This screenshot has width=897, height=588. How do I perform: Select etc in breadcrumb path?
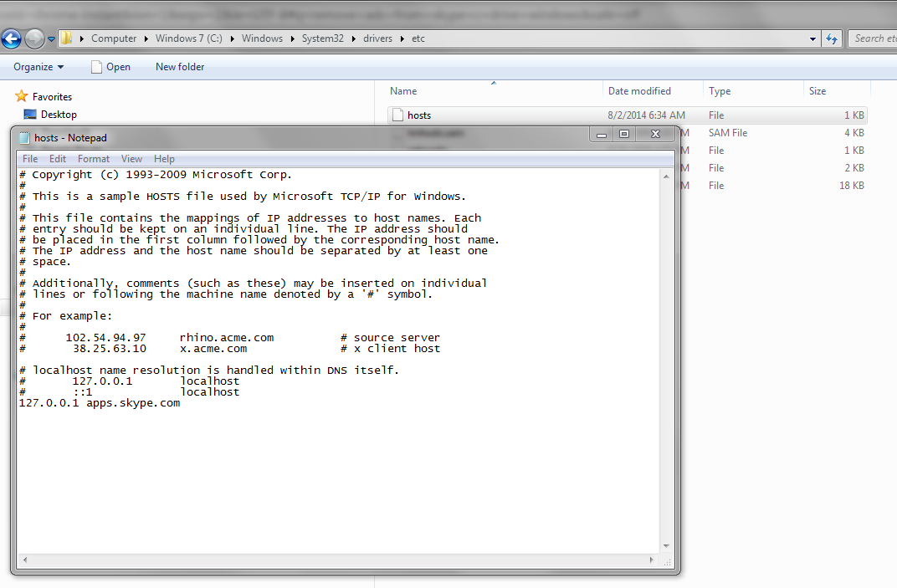pos(418,38)
